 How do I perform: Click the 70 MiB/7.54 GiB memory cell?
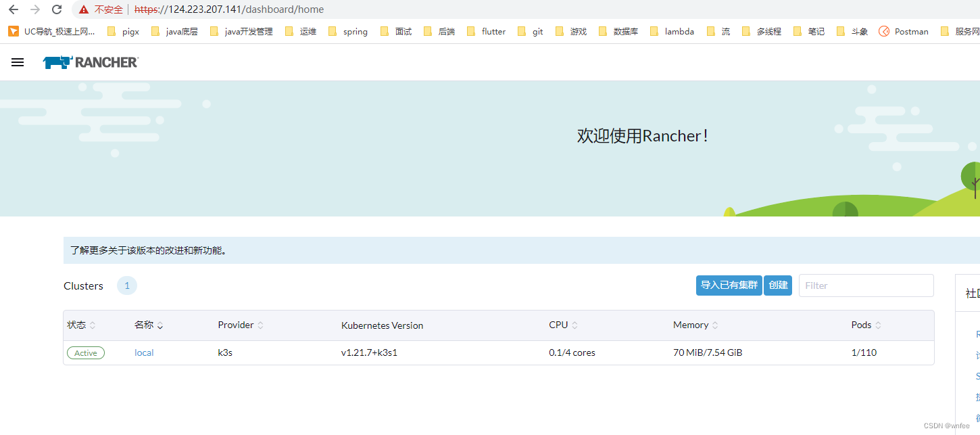tap(708, 352)
